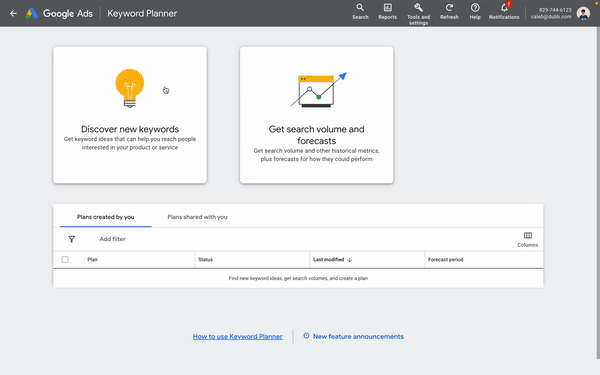Click the account profile avatar
Image resolution: width=600 pixels, height=375 pixels.
[x=583, y=13]
